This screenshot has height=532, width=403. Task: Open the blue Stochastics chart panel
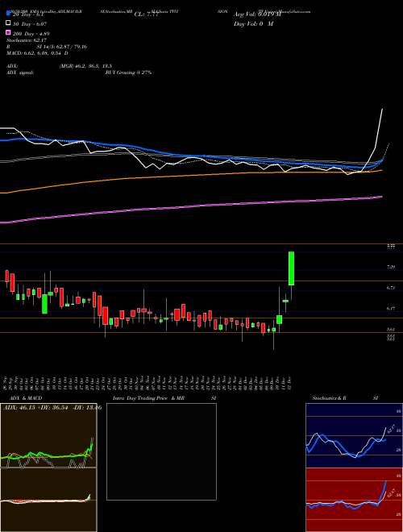coord(354,435)
